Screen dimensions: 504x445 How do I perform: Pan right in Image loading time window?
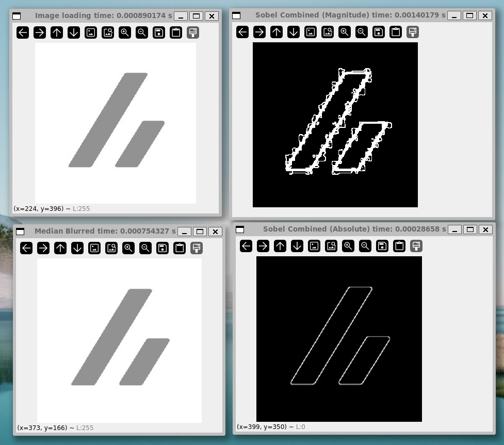tap(40, 32)
